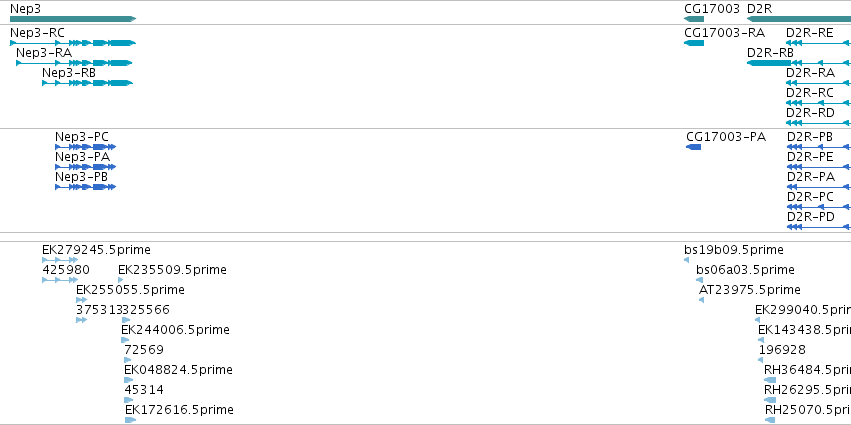Screen dimensions: 851x425
Task: Select the bs19b09.5prime EST marker
Action: click(687, 260)
